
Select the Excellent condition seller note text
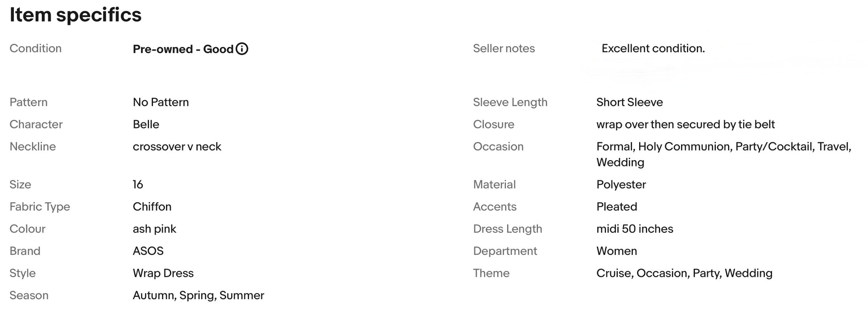(653, 48)
